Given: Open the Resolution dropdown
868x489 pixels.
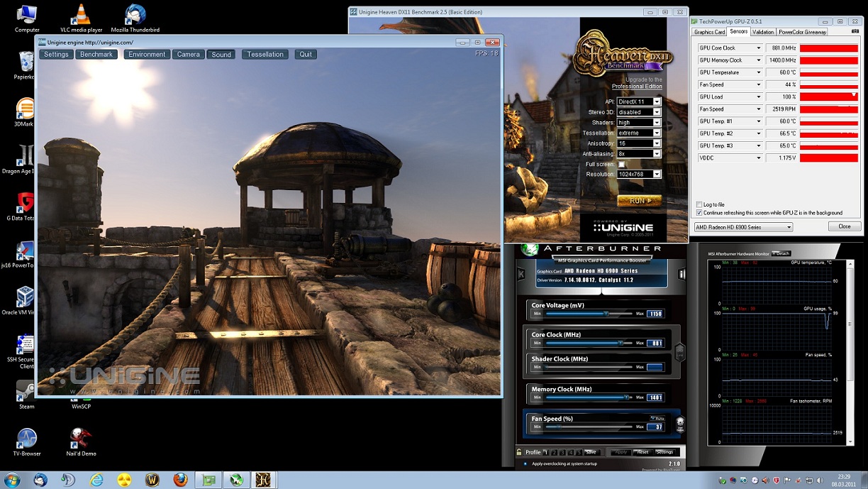Looking at the screenshot, I should click(639, 174).
